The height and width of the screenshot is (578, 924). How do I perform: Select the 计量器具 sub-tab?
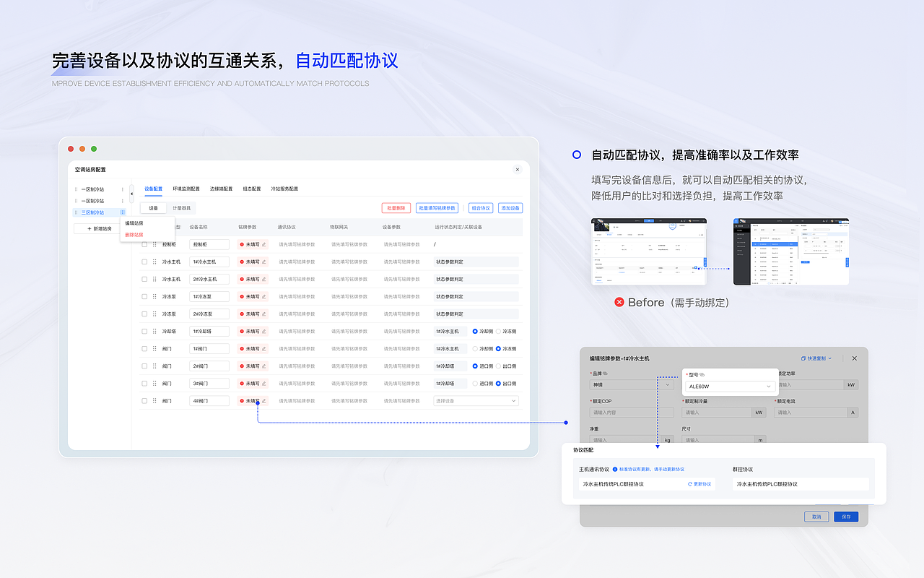[182, 208]
